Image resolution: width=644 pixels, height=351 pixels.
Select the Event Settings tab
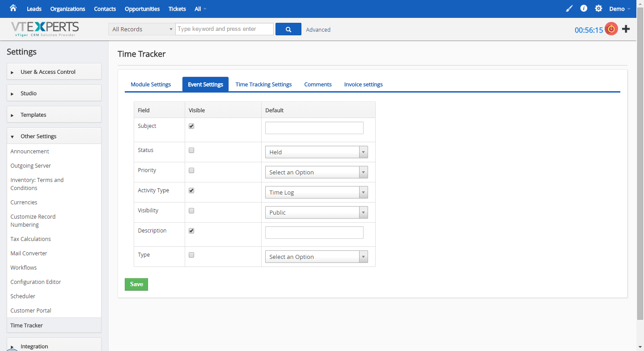205,84
